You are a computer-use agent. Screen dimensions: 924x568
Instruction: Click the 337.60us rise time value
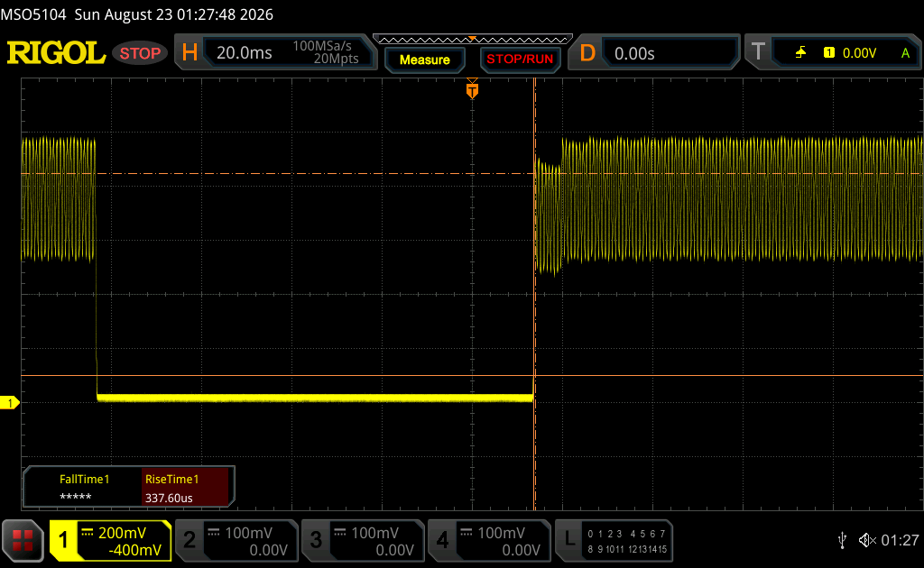click(x=169, y=498)
